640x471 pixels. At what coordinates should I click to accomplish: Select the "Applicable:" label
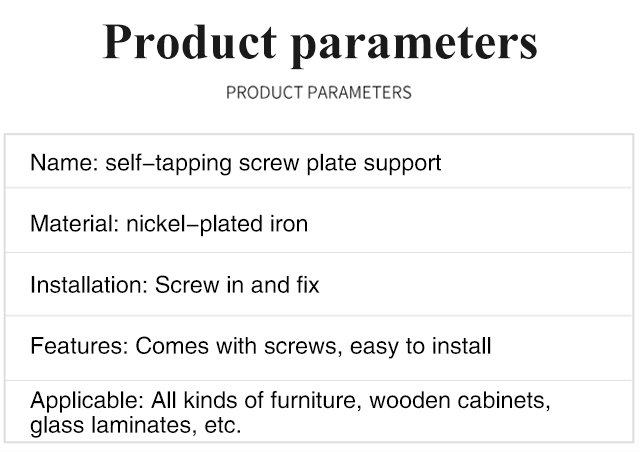point(87,402)
